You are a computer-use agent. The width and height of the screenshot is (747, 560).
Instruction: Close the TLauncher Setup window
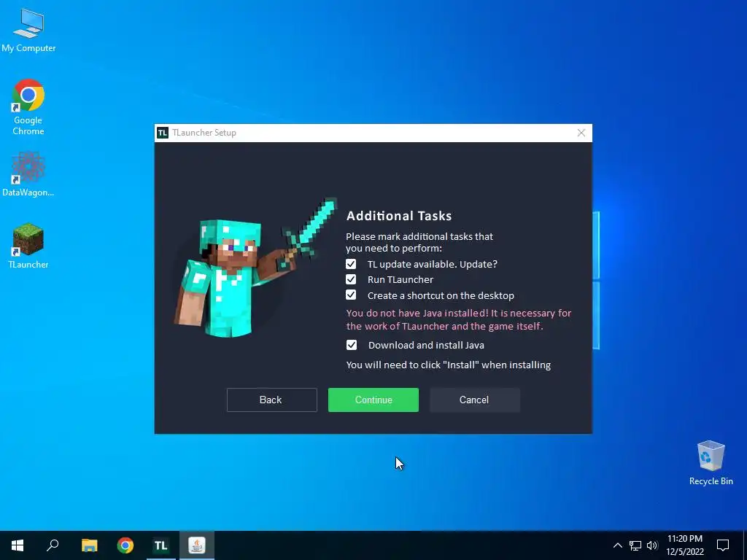[x=581, y=133]
